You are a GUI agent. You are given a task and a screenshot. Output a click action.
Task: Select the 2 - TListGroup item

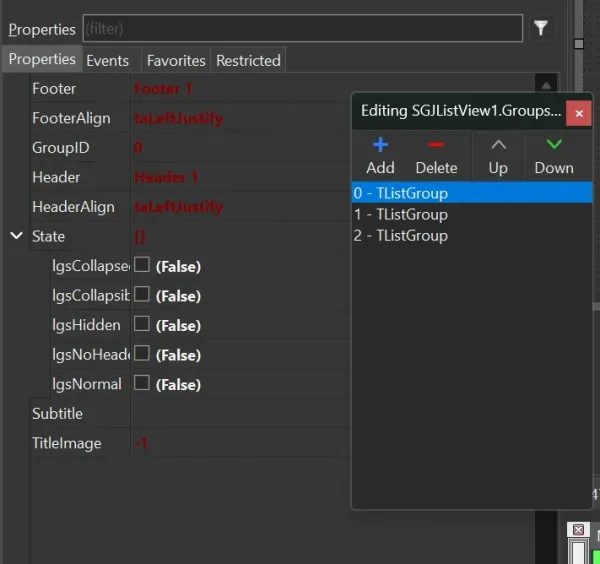click(472, 235)
